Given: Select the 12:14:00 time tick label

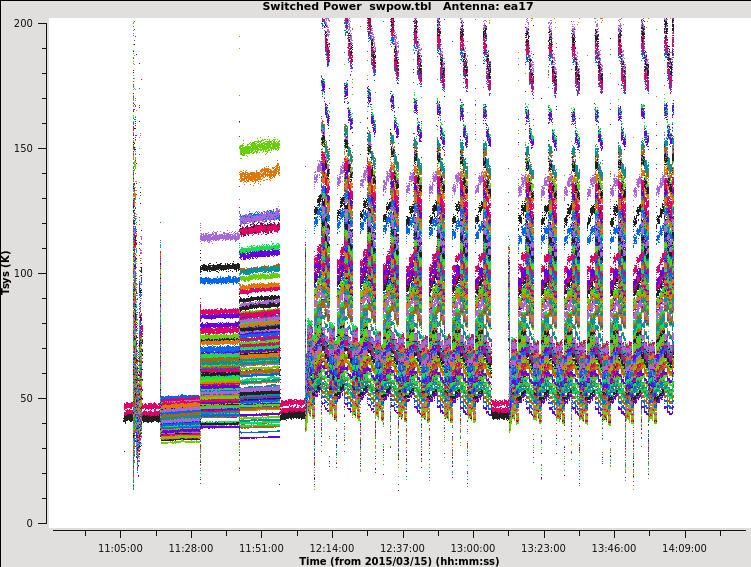Looking at the screenshot, I should (x=331, y=548).
